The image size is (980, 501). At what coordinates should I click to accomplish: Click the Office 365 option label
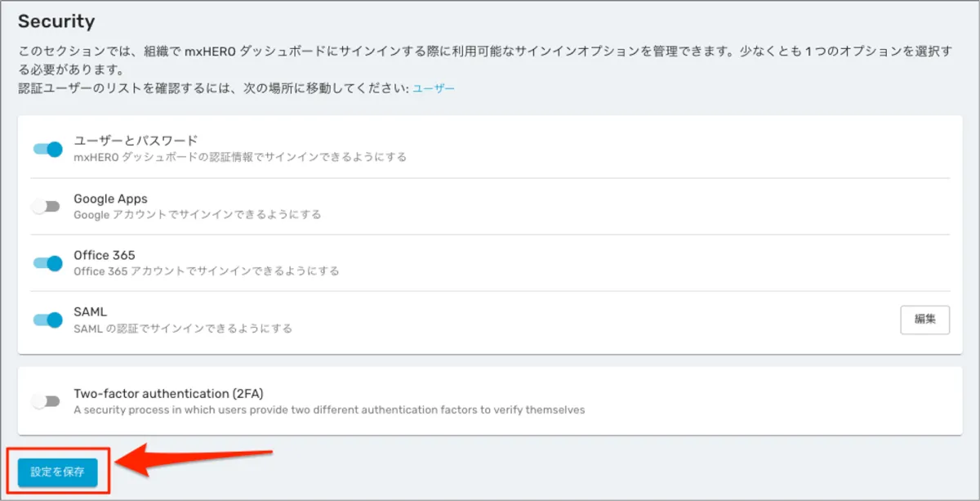tap(104, 255)
